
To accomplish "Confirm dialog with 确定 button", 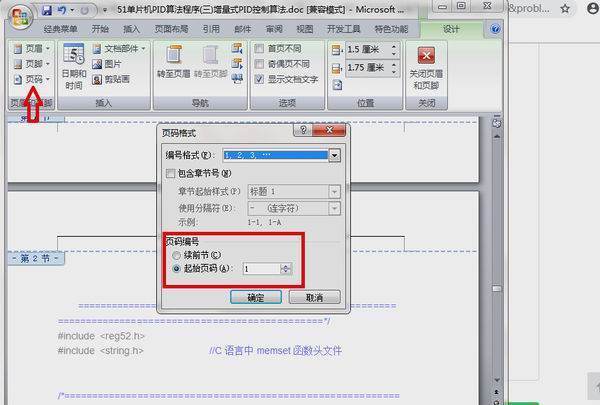I will tap(255, 297).
